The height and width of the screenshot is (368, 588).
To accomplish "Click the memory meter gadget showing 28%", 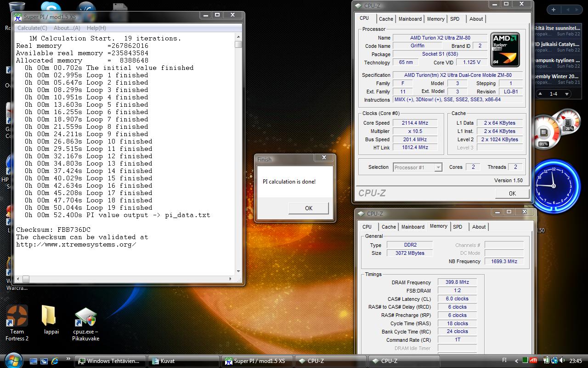I will pos(569,121).
